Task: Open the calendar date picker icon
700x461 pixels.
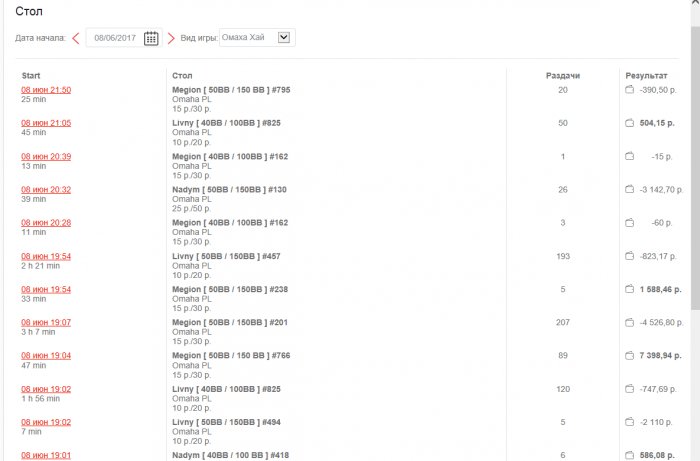Action: [151, 38]
